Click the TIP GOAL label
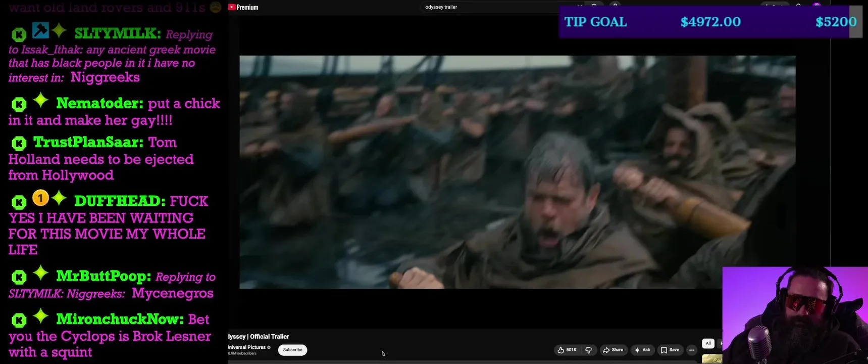 pyautogui.click(x=595, y=22)
